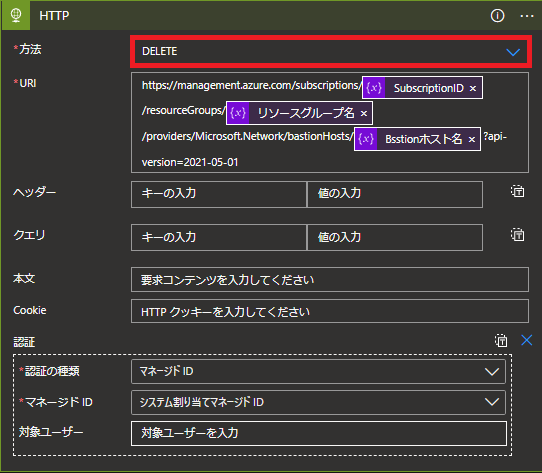
Task: Switch the 認証 section to text mode
Action: [501, 341]
